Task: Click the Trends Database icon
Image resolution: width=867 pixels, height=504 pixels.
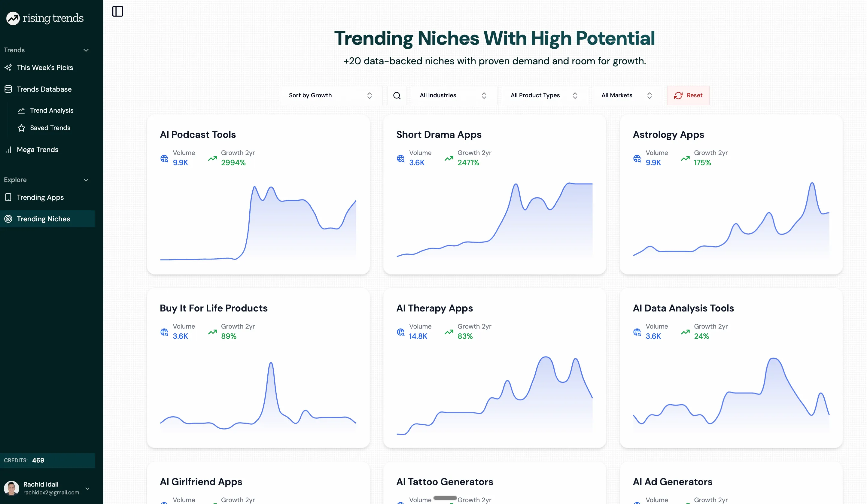Action: (x=8, y=89)
